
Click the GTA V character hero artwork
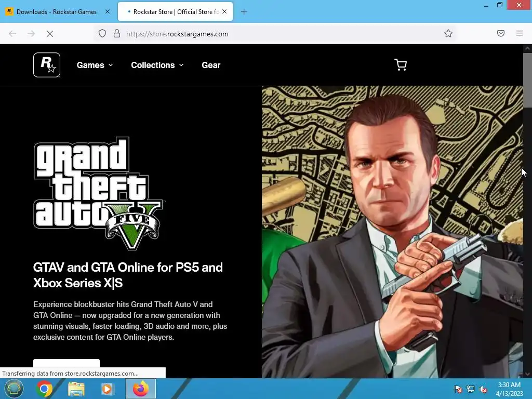click(x=392, y=232)
